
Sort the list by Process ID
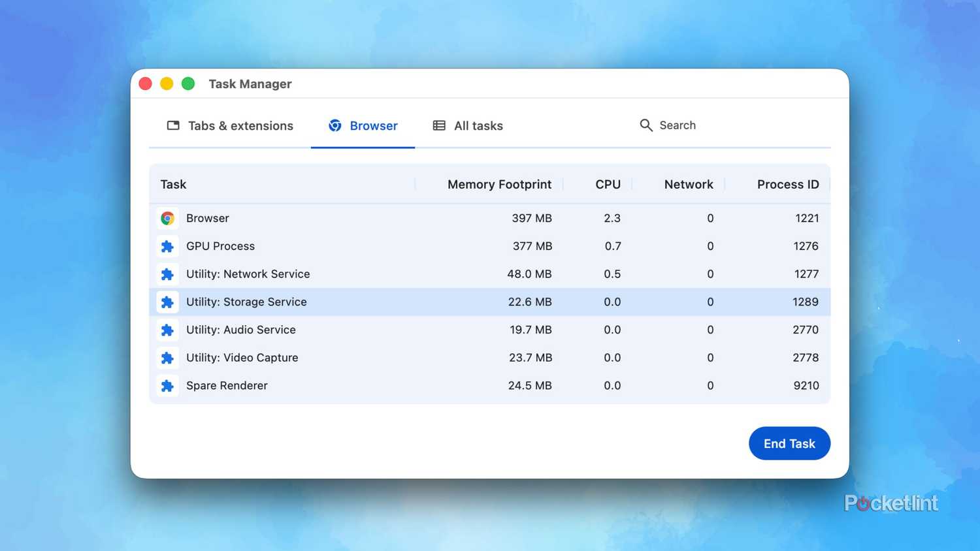788,184
